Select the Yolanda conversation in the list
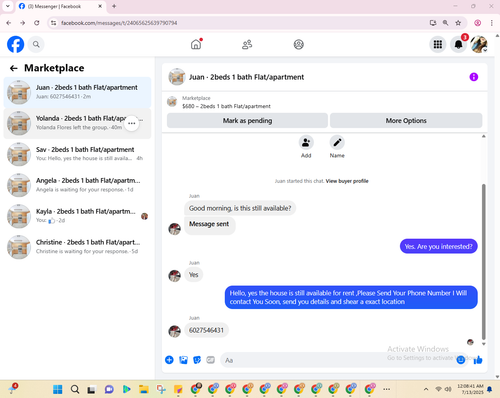The width and height of the screenshot is (500, 398). (x=77, y=123)
